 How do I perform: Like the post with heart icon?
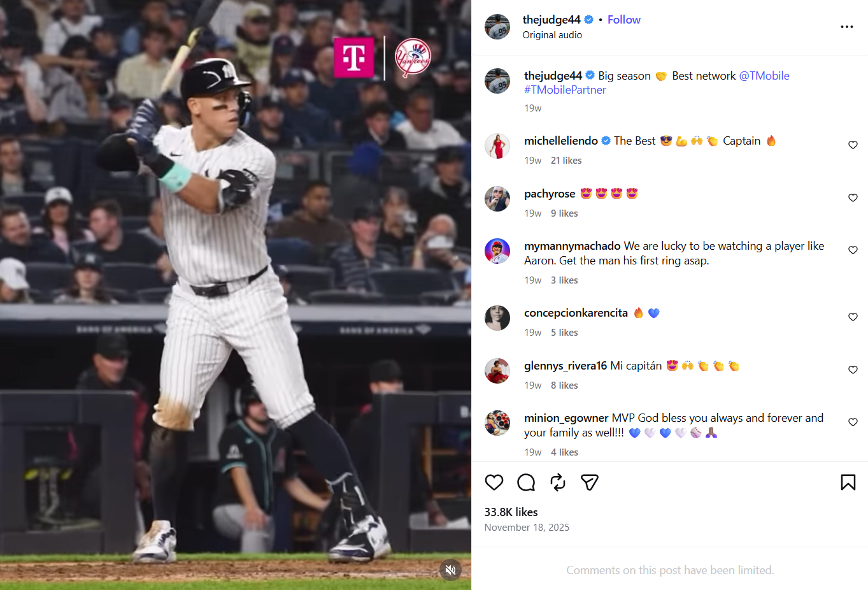[494, 482]
